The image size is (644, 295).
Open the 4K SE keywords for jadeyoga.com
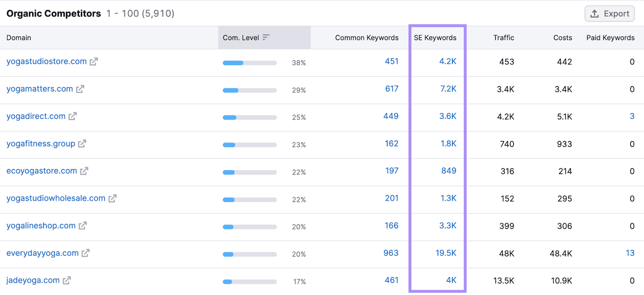(x=451, y=280)
